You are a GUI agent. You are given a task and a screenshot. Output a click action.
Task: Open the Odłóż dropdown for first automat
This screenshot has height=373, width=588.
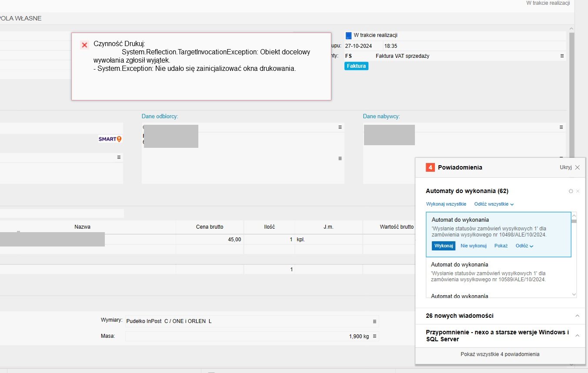[x=524, y=246]
